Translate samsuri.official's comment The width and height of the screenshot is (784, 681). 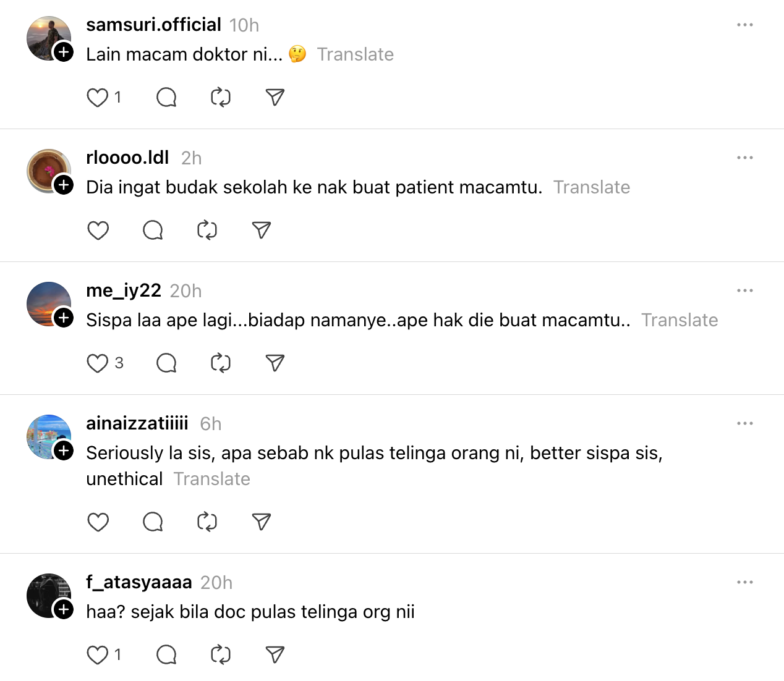pyautogui.click(x=355, y=54)
